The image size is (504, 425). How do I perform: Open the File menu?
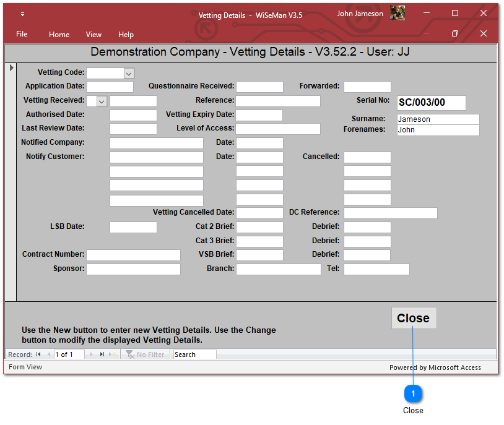point(22,35)
